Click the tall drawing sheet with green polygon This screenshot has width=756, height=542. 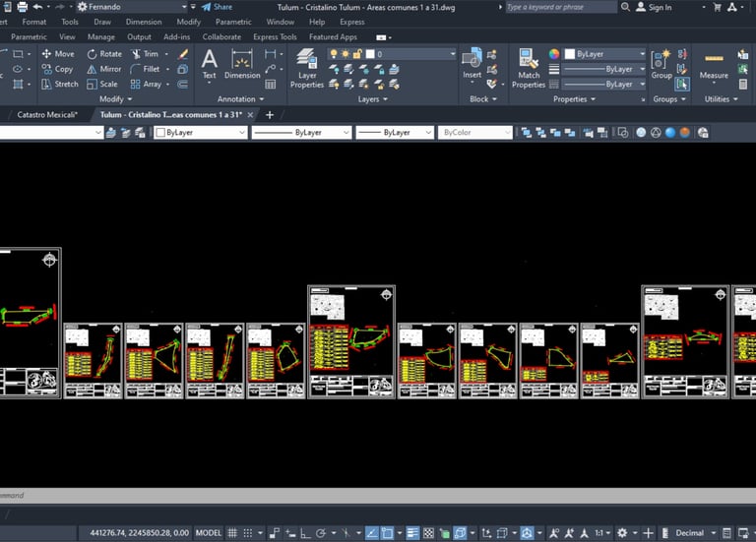coord(30,323)
